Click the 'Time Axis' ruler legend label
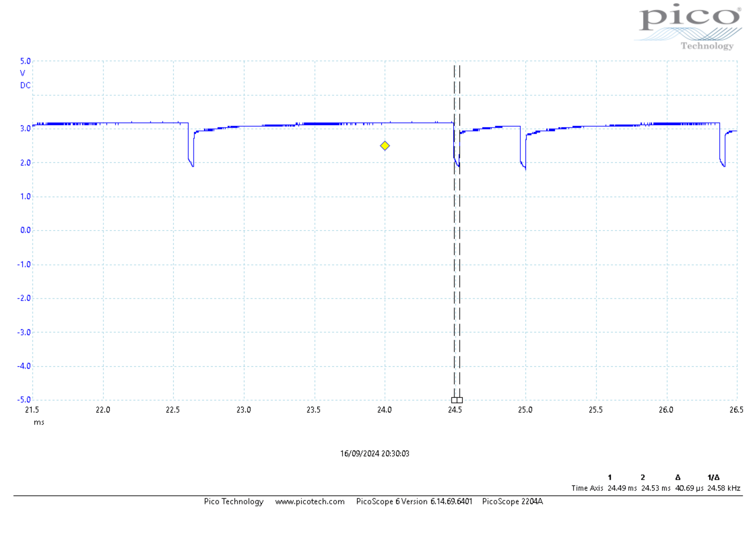 (587, 488)
